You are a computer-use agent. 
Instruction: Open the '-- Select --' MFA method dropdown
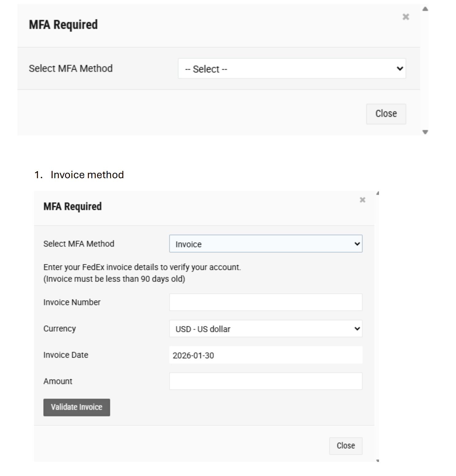[292, 69]
